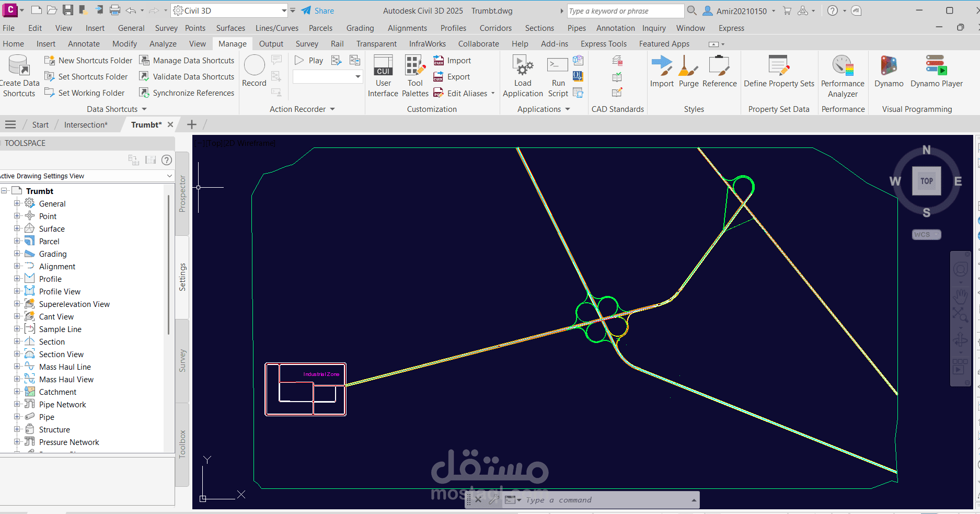
Task: Collapse the Trumbt root node
Action: (x=4, y=191)
